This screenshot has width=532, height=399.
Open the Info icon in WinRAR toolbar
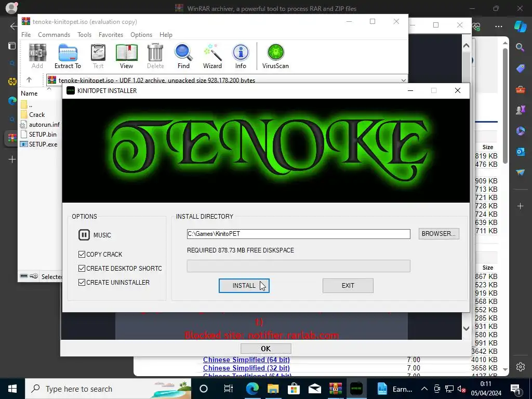click(241, 57)
